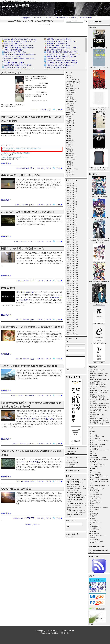The image size is (110, 644).
Task: Select 航空にゅうす in the top navigation
Action: pos(48,18)
